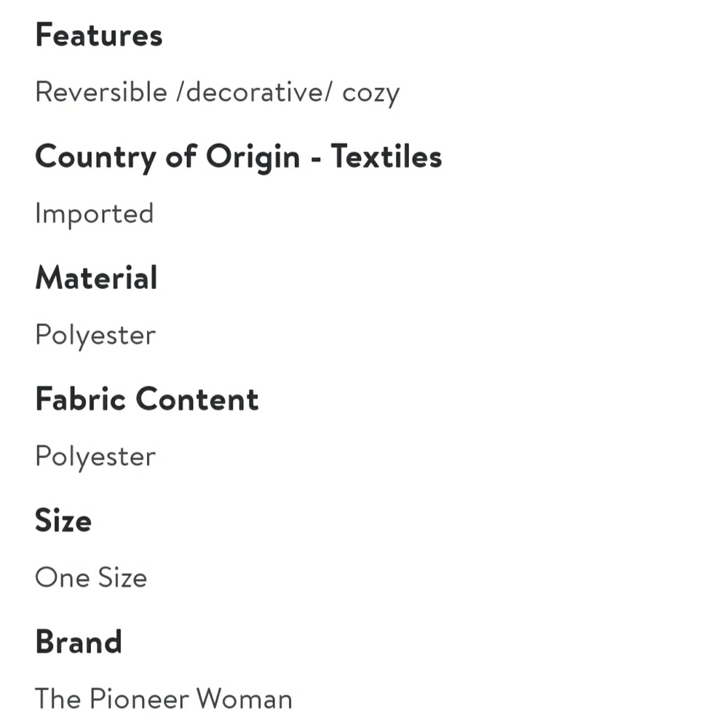
Task: Click the word 'cozy' in Features value
Action: tap(371, 95)
